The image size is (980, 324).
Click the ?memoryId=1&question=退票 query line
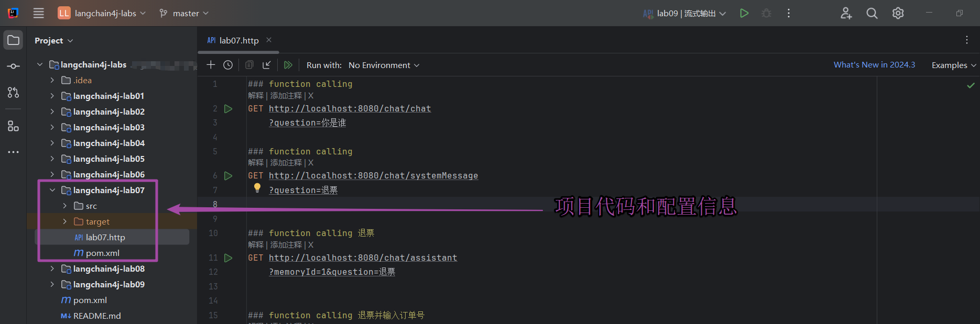332,272
